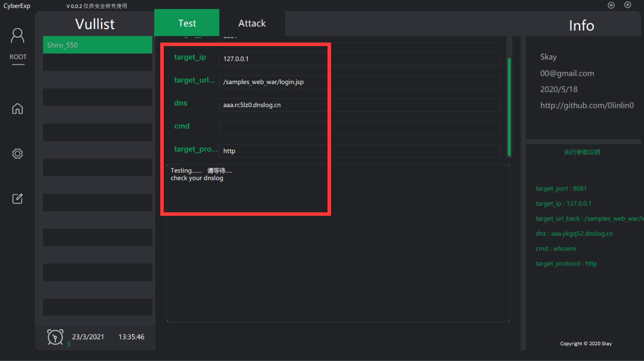Edit the dns input field
The height and width of the screenshot is (361, 644).
359,105
